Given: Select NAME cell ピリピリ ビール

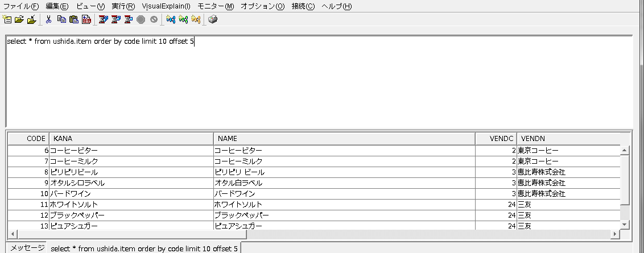Looking at the screenshot, I should tap(344, 172).
